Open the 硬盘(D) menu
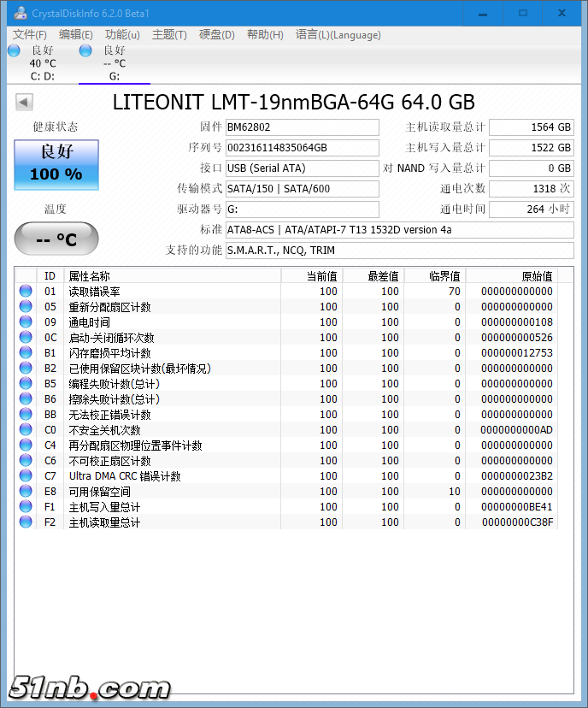This screenshot has width=588, height=708. click(x=216, y=35)
